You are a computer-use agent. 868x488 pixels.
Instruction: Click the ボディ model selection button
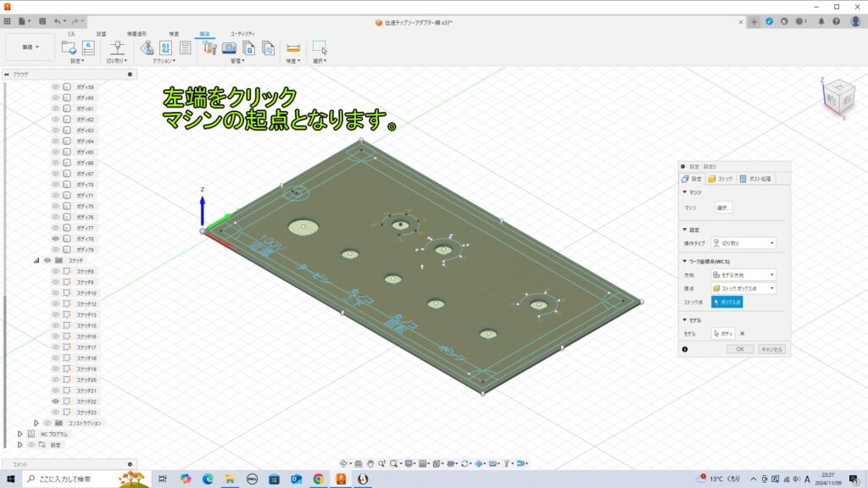click(723, 334)
